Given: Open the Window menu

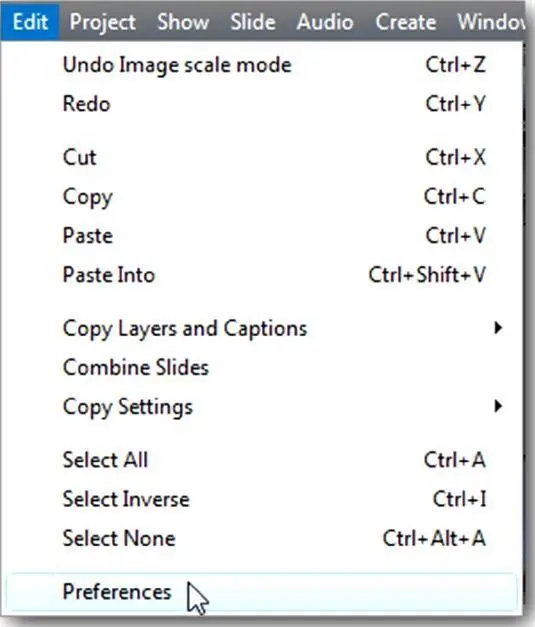Looking at the screenshot, I should (x=492, y=22).
